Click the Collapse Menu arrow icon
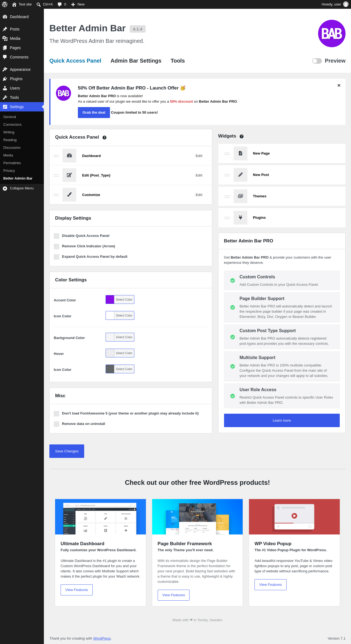Screen dimensions: 351x644 [5, 188]
